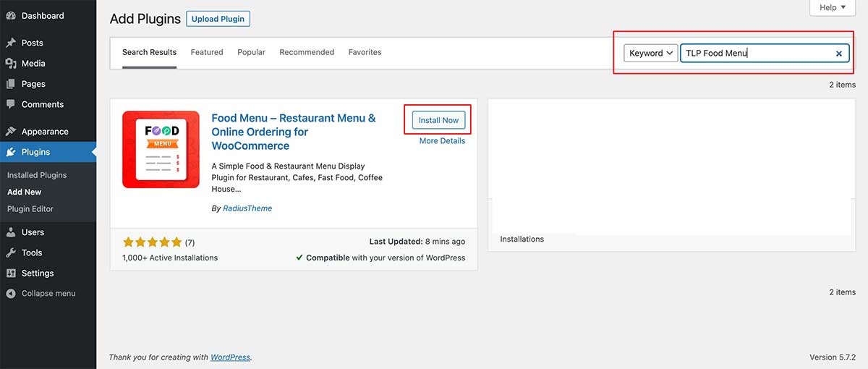Open Installed Plugins submenu item

pyautogui.click(x=37, y=175)
